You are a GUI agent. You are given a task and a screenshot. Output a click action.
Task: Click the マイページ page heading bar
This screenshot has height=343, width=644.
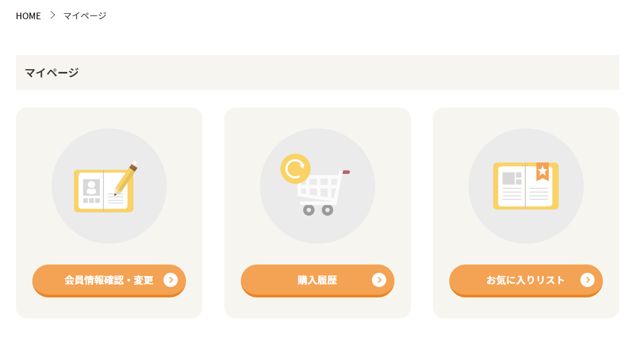[318, 72]
